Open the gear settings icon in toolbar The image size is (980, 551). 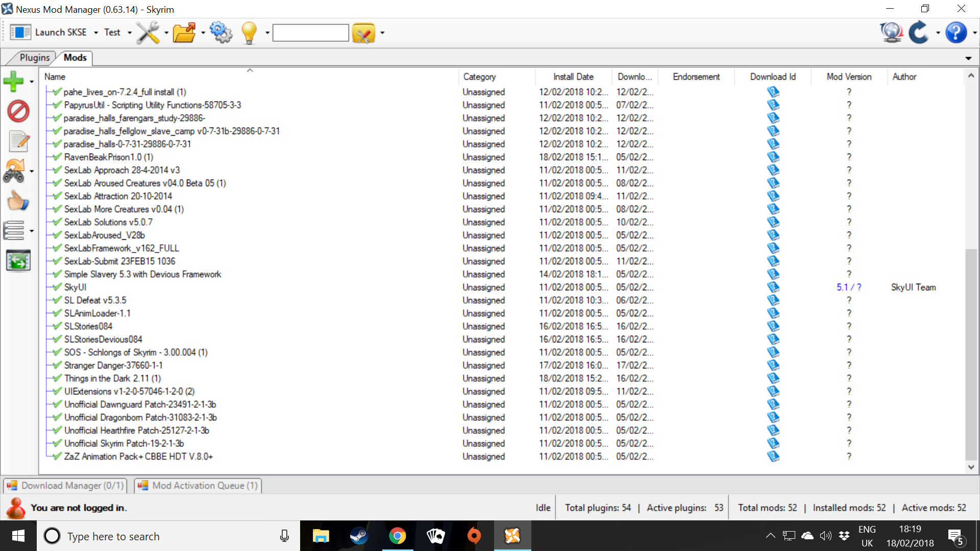[x=220, y=33]
